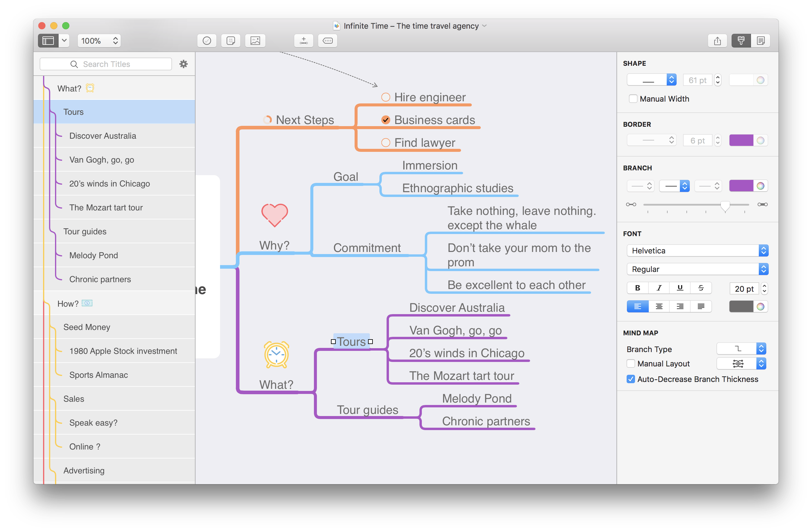Viewport: 812px width, 532px height.
Task: Open outline settings gear icon
Action: [x=184, y=64]
